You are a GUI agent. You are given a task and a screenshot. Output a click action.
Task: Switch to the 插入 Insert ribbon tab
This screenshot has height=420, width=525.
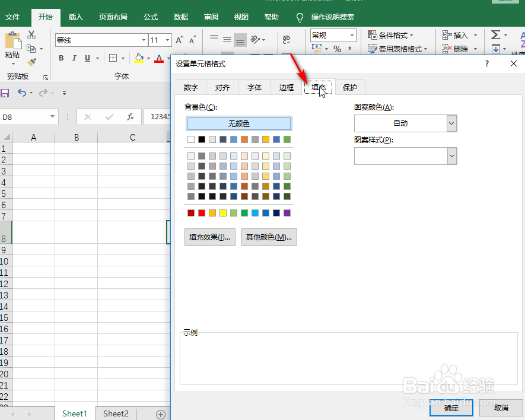(76, 17)
